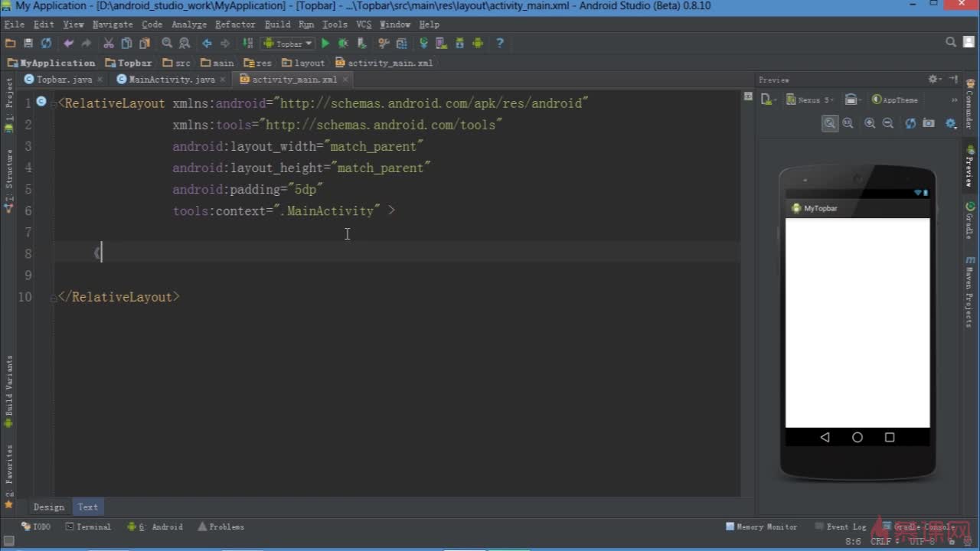Open the Topbar run configuration dropdown
Image resolution: width=980 pixels, height=551 pixels.
[287, 43]
